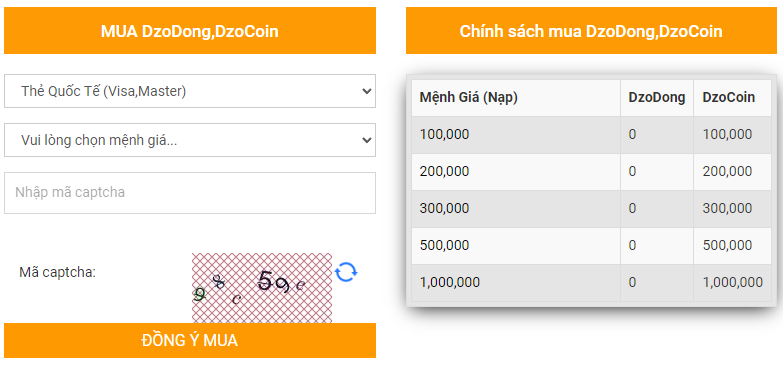Focus the 'Nhập mã captcha' input field
Screen dimensions: 783x368
(x=190, y=193)
